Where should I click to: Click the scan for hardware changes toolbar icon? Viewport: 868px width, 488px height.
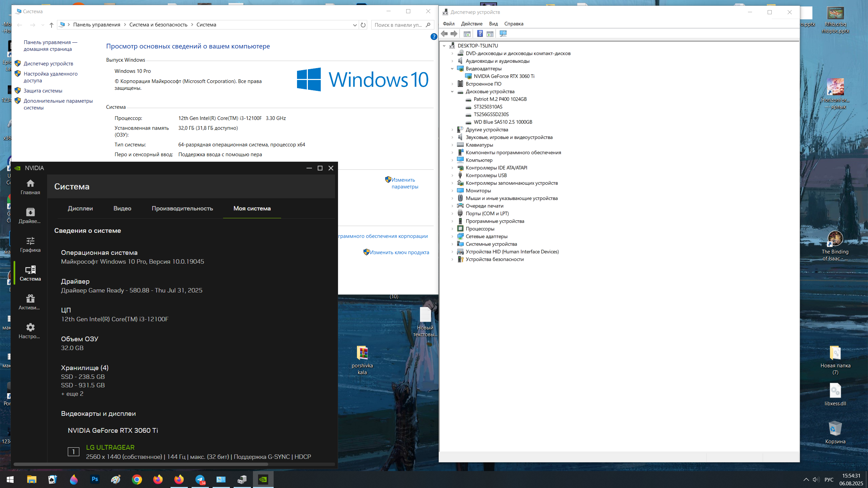tap(503, 34)
